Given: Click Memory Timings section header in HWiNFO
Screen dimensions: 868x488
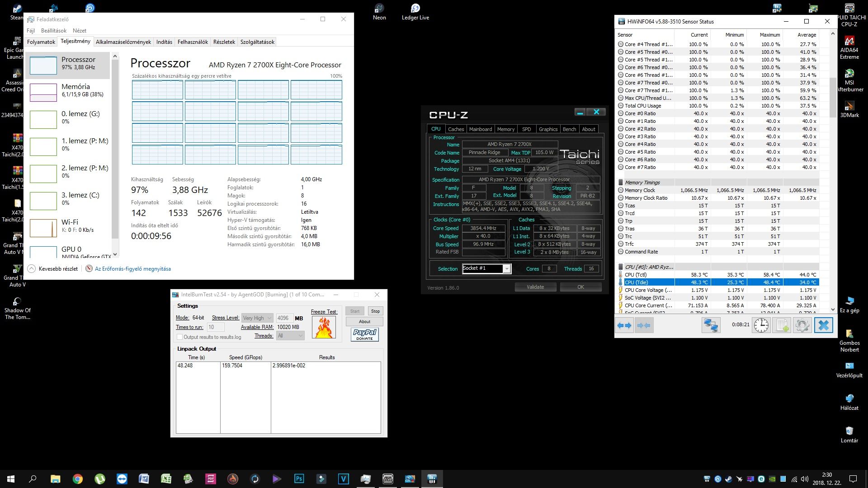Looking at the screenshot, I should 642,183.
